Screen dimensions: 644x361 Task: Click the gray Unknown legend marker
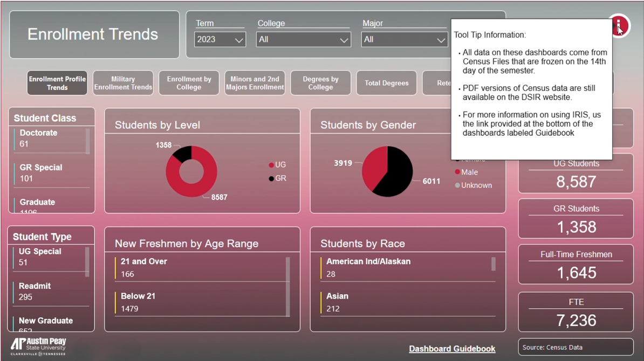(457, 185)
